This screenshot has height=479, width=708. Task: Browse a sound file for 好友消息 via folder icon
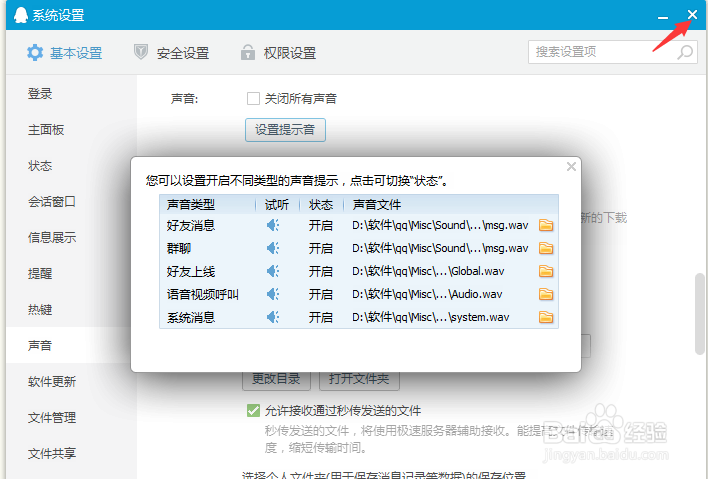pos(546,225)
